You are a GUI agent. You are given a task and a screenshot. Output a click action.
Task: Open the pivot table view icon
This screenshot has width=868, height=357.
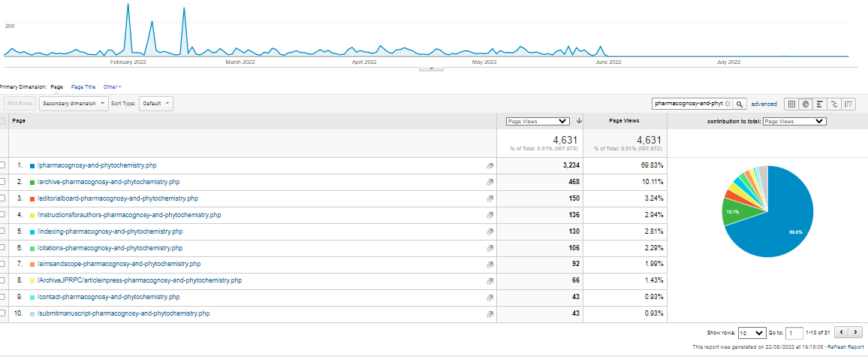(848, 104)
